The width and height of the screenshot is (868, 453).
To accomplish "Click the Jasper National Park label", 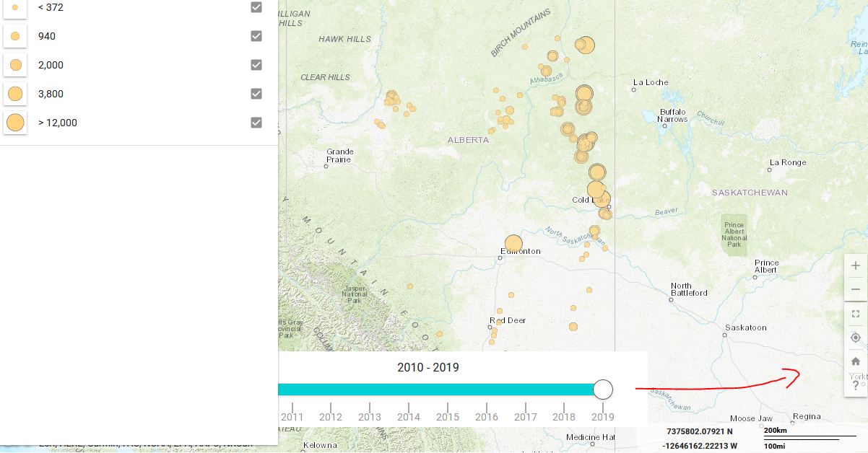I will point(354,294).
